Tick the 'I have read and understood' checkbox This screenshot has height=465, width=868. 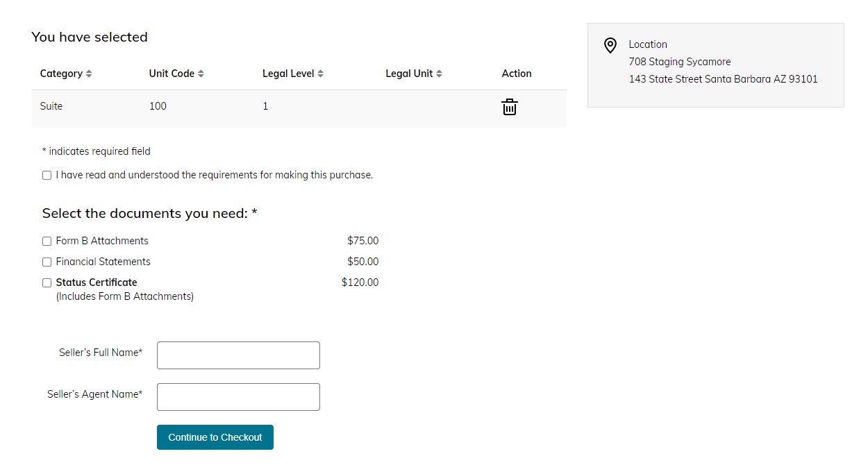[47, 176]
